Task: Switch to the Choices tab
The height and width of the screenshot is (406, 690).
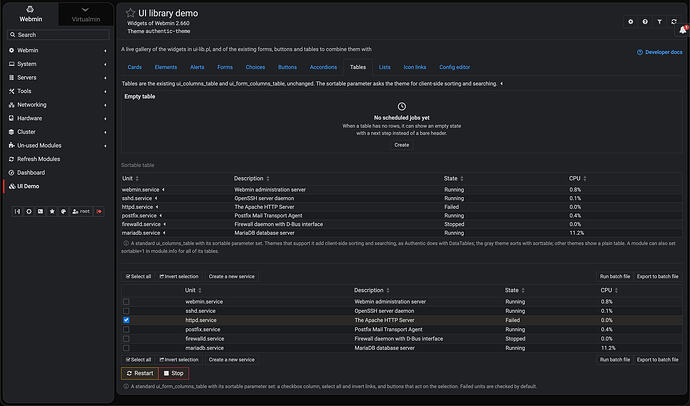Action: tap(255, 67)
